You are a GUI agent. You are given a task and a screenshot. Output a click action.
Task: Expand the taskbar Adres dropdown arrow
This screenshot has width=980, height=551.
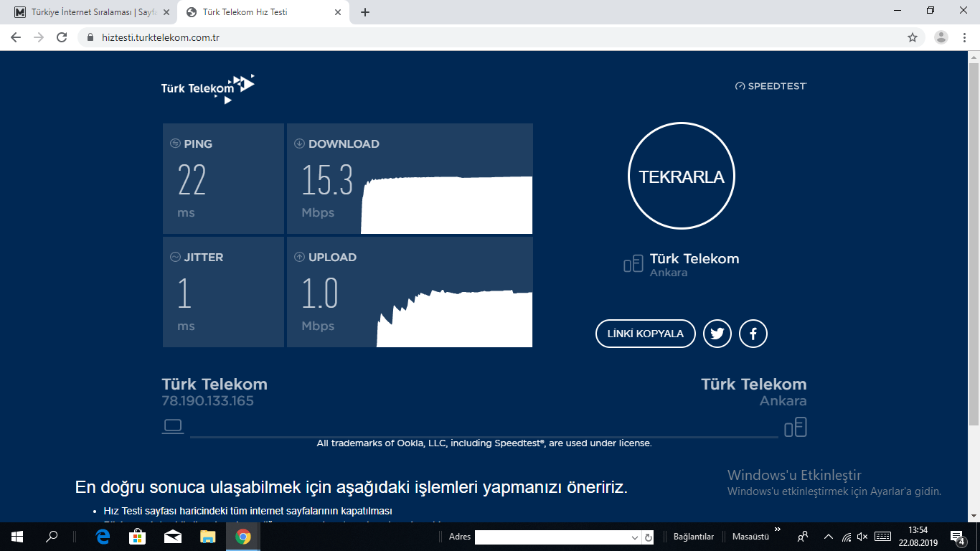(x=635, y=537)
